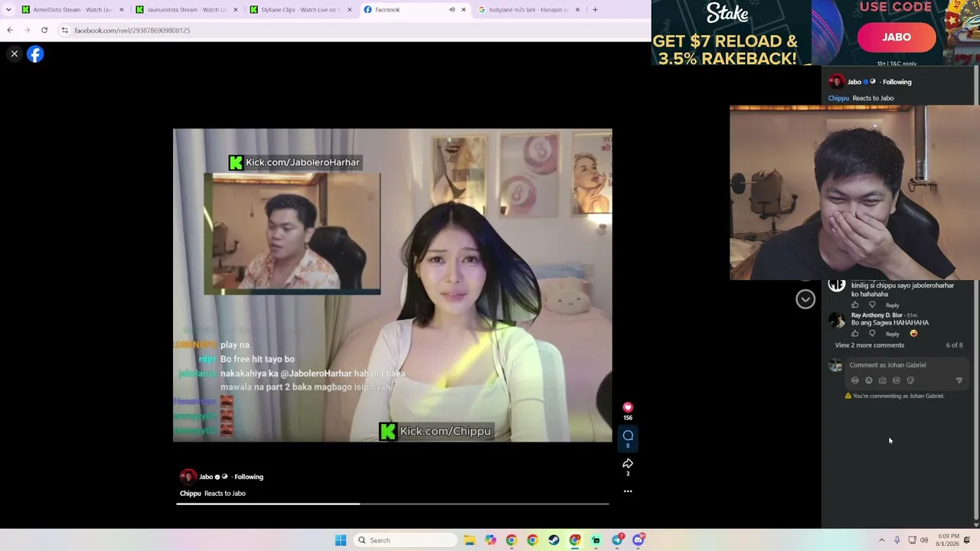Open Ray Anthony D. Blor's profile name

click(877, 315)
